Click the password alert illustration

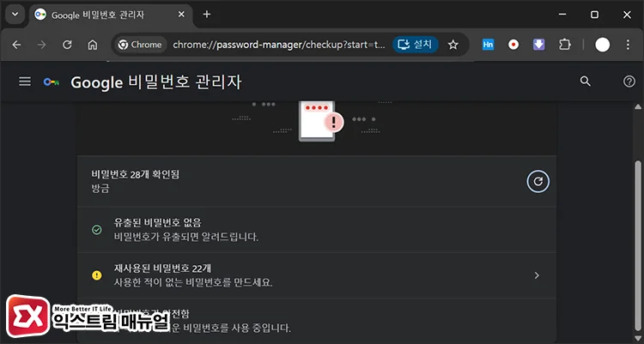(320, 121)
